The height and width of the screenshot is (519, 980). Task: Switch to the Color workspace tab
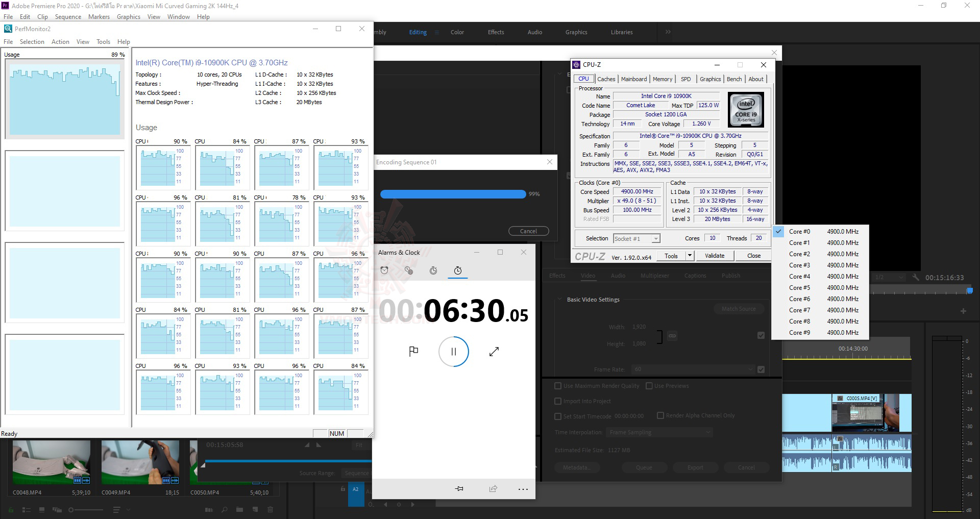tap(457, 32)
